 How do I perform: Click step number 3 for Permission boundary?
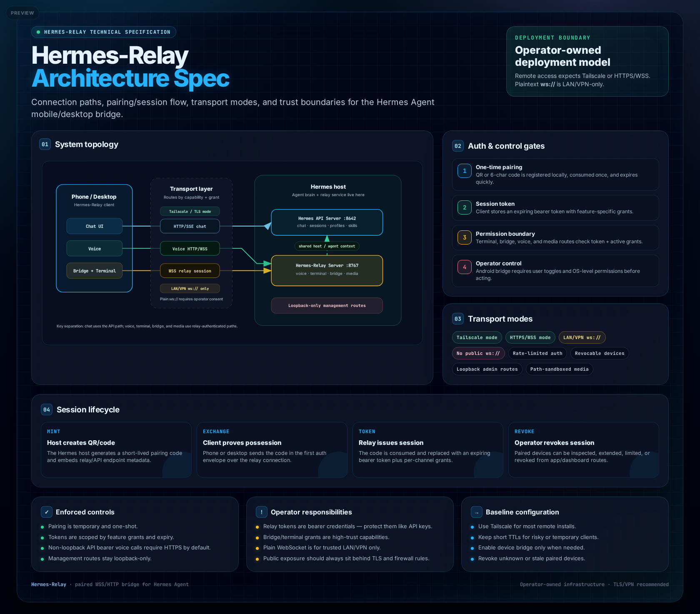pyautogui.click(x=465, y=237)
